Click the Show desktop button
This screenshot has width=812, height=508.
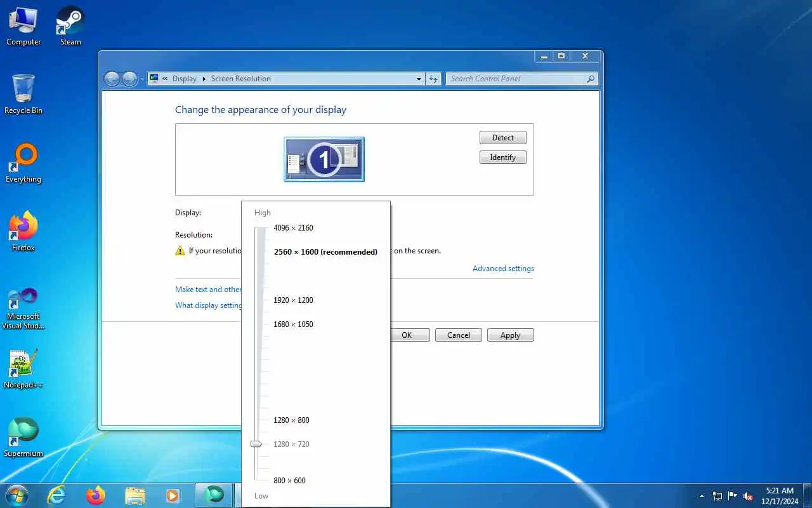pyautogui.click(x=807, y=495)
